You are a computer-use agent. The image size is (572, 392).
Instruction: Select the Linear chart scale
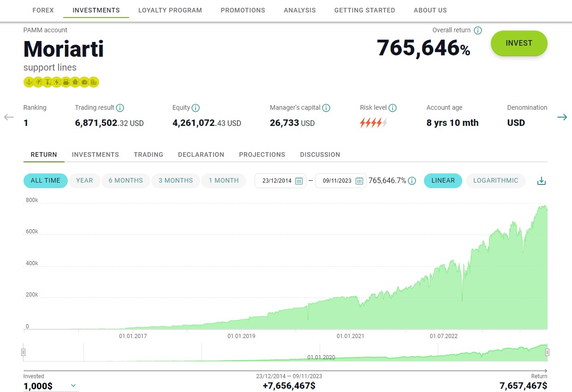443,180
